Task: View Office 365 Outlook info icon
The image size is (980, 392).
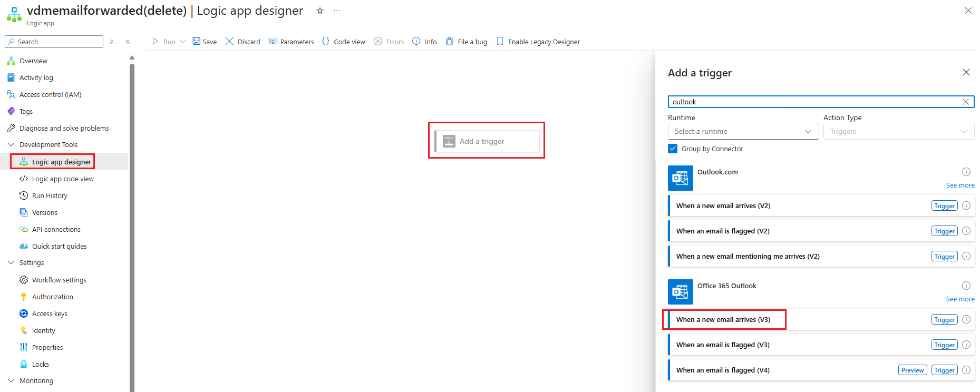Action: pyautogui.click(x=966, y=286)
